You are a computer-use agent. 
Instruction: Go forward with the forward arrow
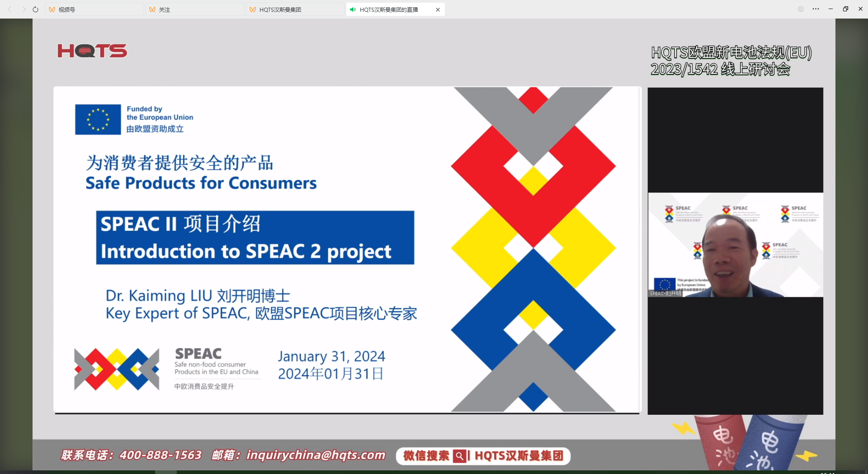(24, 9)
